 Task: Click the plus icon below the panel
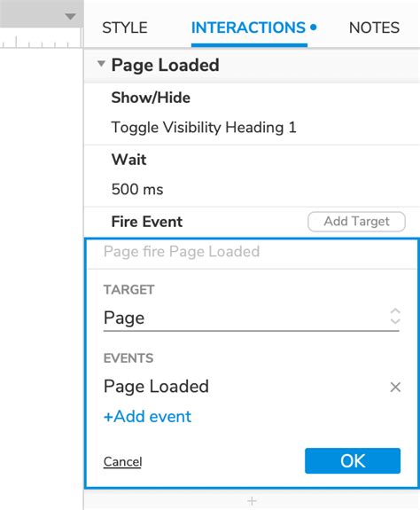click(252, 501)
